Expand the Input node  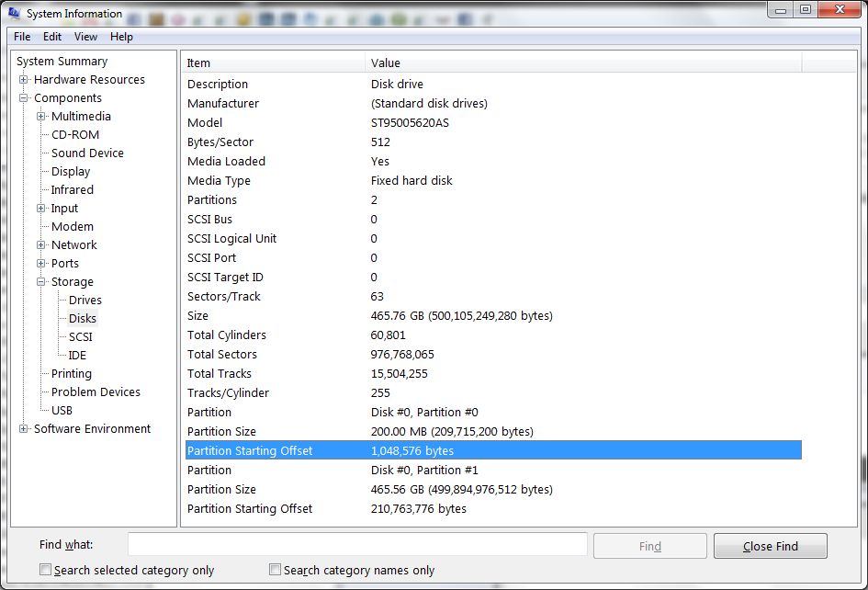(41, 209)
